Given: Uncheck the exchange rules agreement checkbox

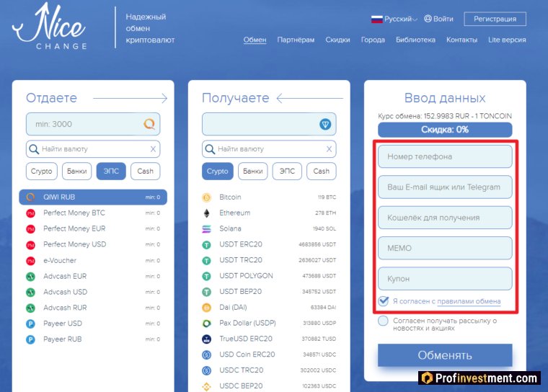Looking at the screenshot, I should tap(383, 300).
